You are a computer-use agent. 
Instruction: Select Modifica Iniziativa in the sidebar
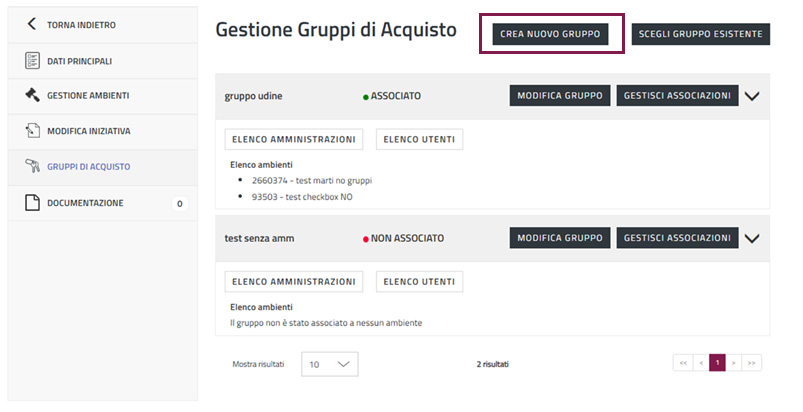[x=89, y=131]
